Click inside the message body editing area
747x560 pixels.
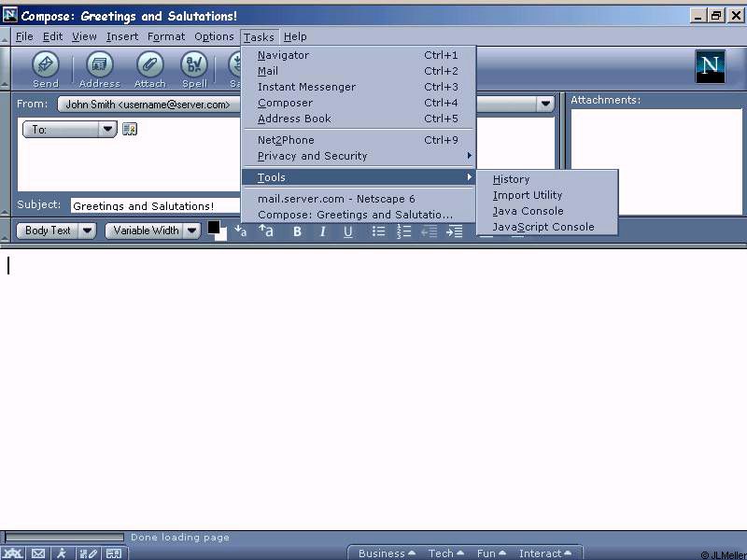[x=373, y=388]
